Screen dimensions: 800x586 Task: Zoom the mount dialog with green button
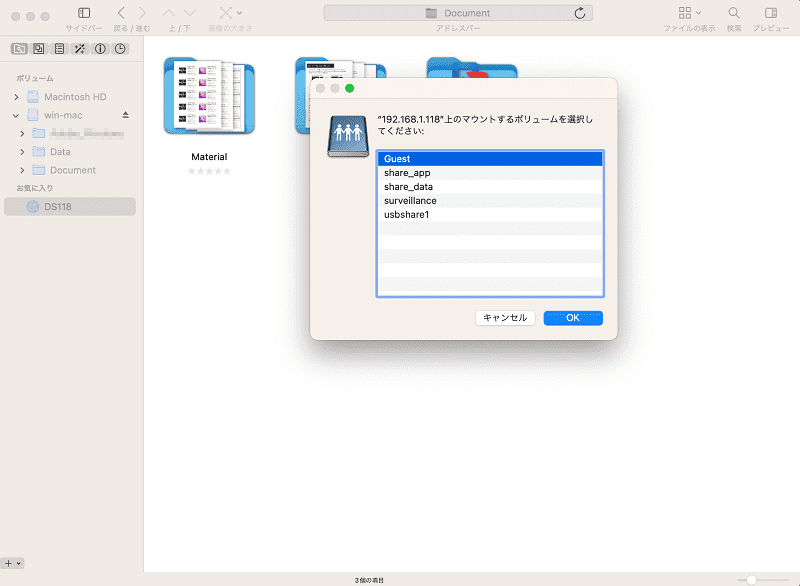coord(349,88)
